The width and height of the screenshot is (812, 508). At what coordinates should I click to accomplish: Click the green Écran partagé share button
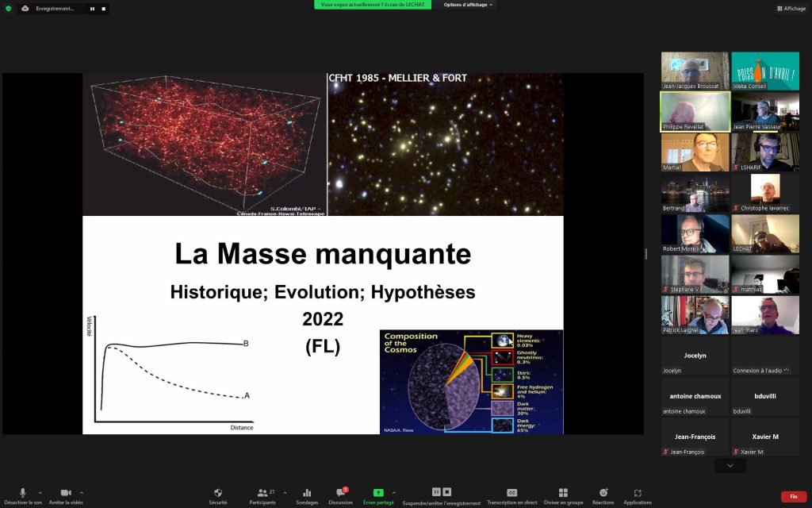coord(378,495)
